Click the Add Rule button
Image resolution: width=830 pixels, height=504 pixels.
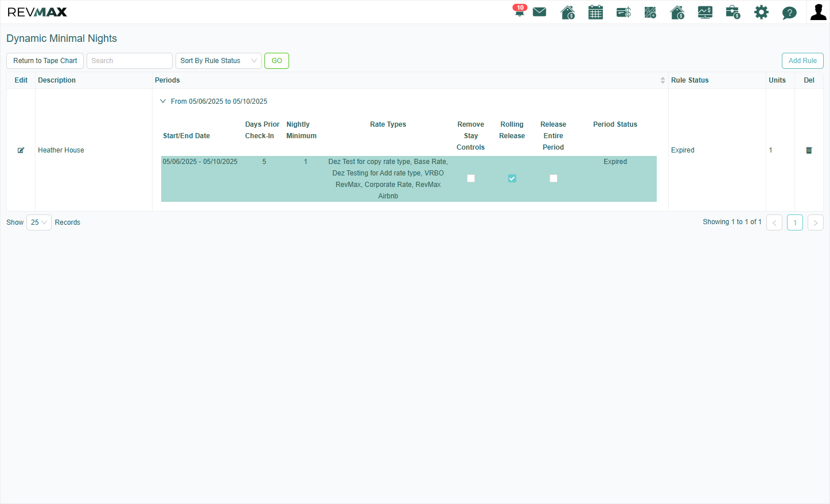[802, 61]
